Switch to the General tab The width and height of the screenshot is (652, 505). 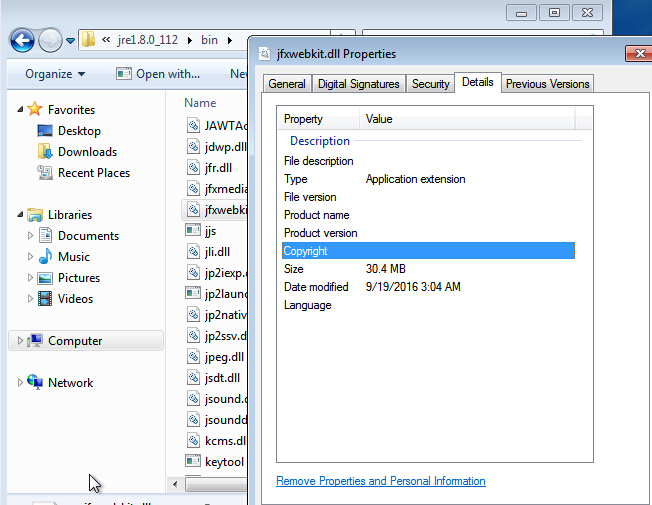tap(287, 84)
